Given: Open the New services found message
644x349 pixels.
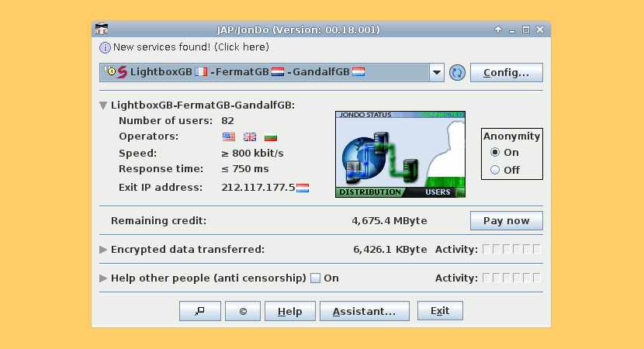Looking at the screenshot, I should tap(191, 47).
